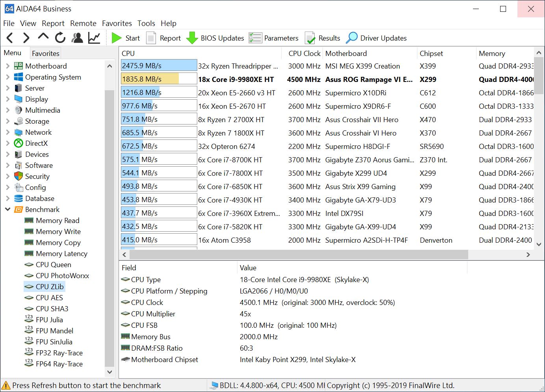545x392 pixels.
Task: Go up one level with the up arrow icon
Action: click(x=43, y=37)
